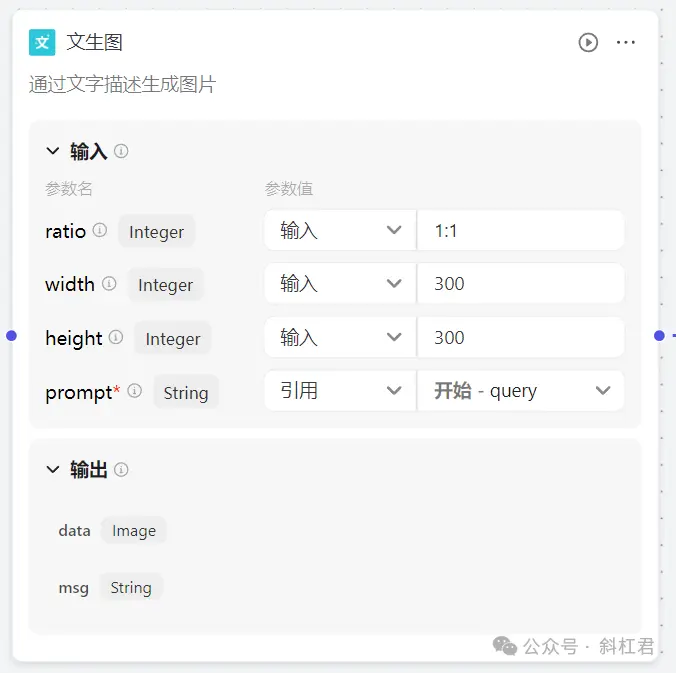Click the msg output name
The width and height of the screenshot is (676, 673).
tap(74, 588)
